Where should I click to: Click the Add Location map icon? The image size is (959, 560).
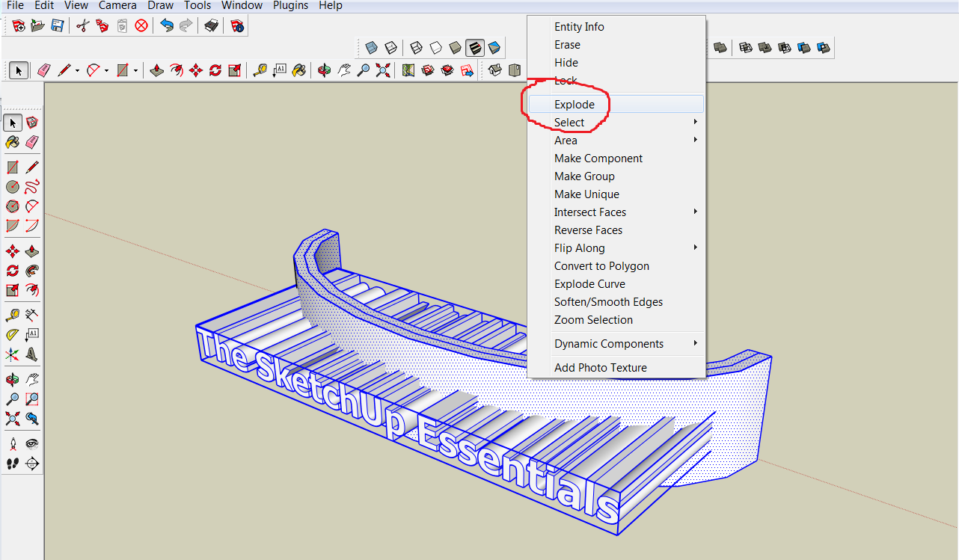point(407,70)
